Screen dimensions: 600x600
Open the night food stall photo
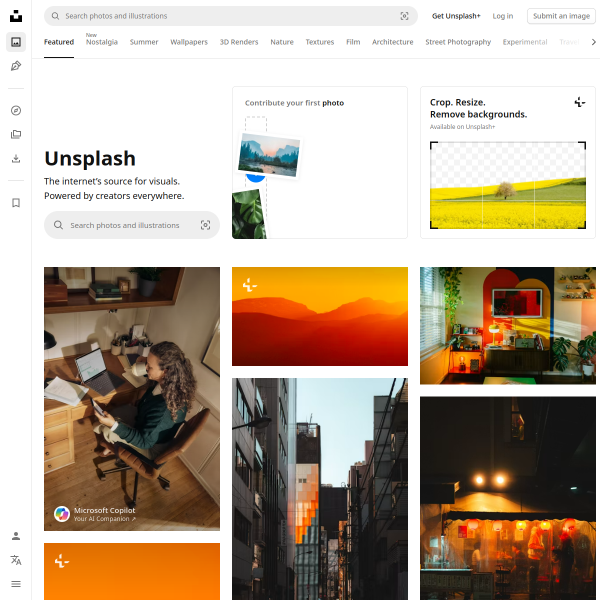[x=508, y=498]
